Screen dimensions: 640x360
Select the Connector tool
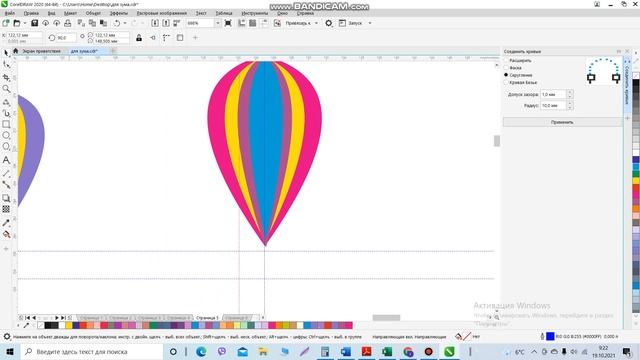pyautogui.click(x=6, y=184)
